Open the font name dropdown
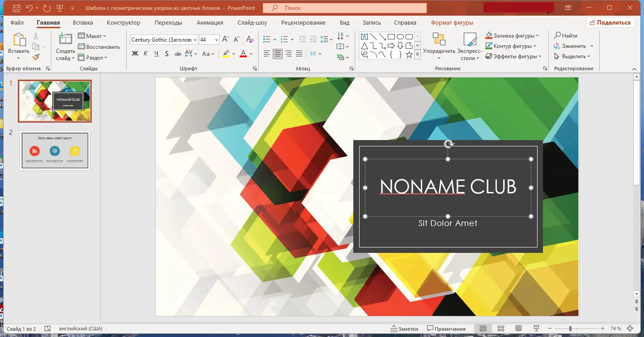The image size is (644, 337). click(195, 40)
